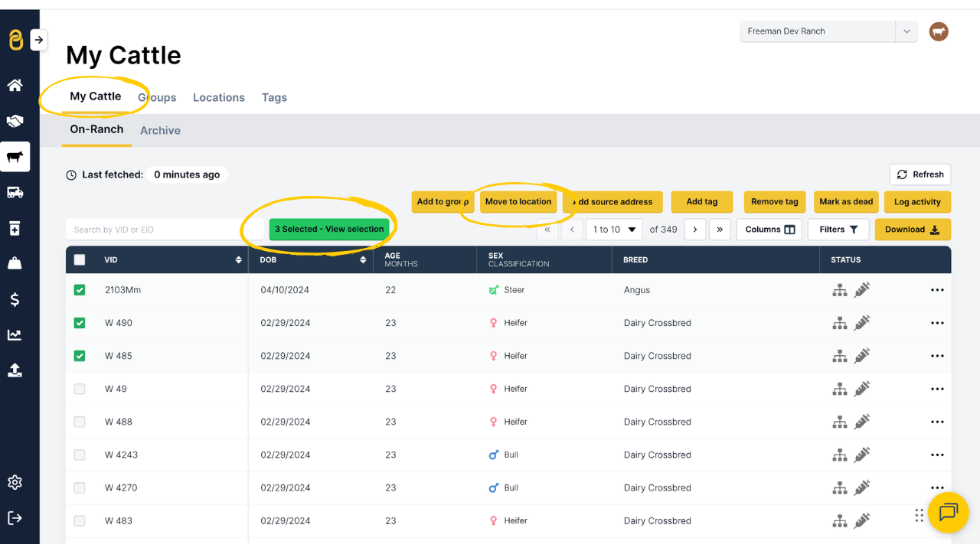Switch to the Locations tab
Viewport: 980px width, 551px height.
(x=219, y=97)
